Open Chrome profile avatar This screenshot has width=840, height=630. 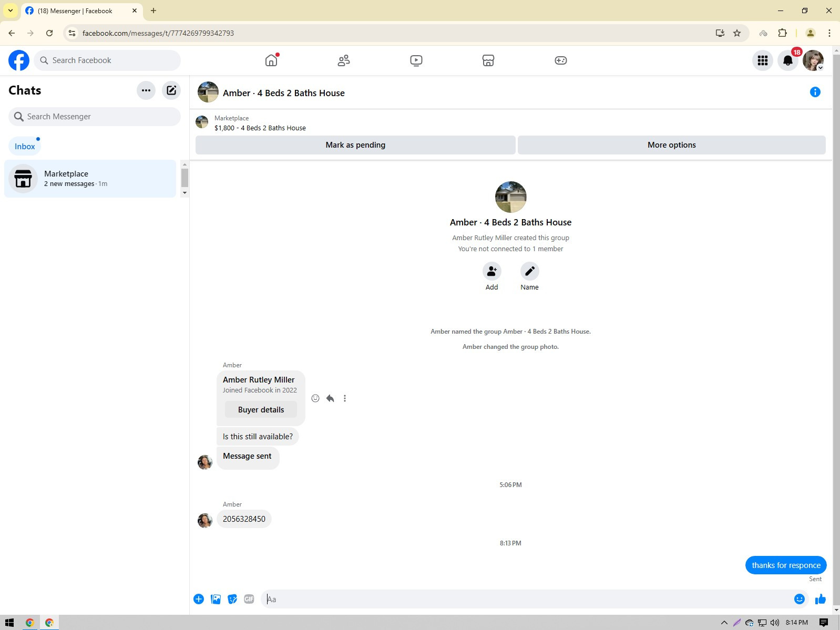(811, 33)
